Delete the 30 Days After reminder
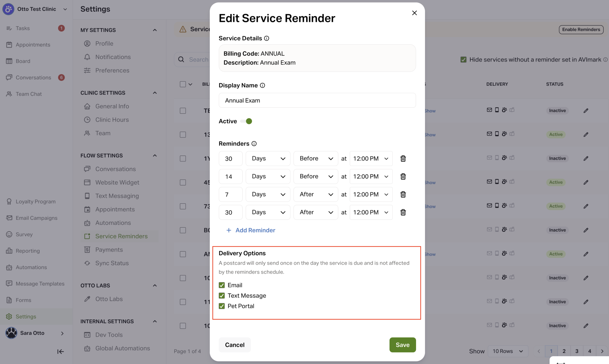The image size is (609, 364). (403, 212)
